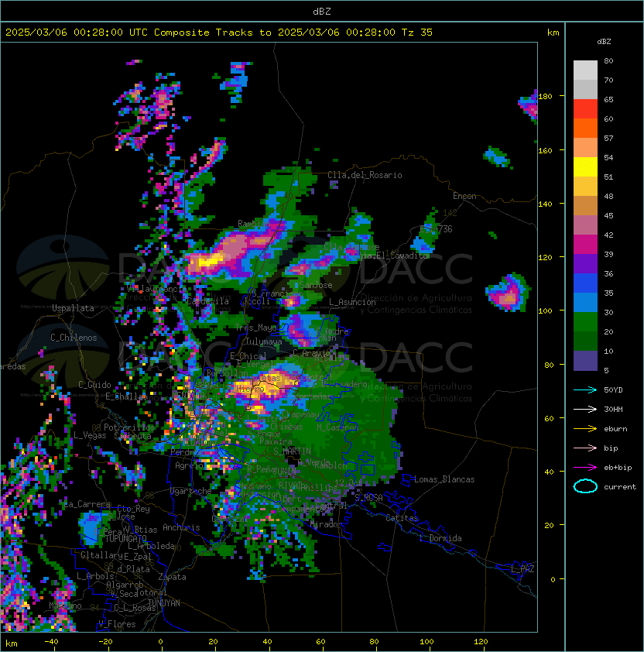Click the 'C_Guido' map label

[94, 385]
